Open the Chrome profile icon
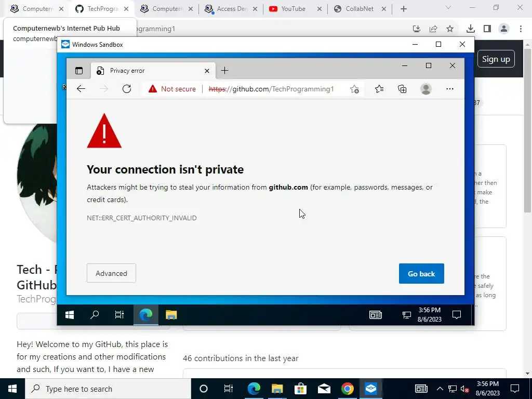Screen dimensions: 532x399 coord(504,29)
